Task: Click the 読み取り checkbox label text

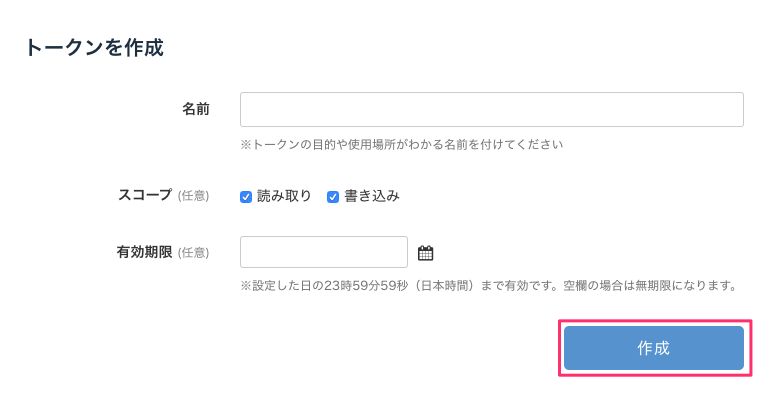Action: coord(284,196)
